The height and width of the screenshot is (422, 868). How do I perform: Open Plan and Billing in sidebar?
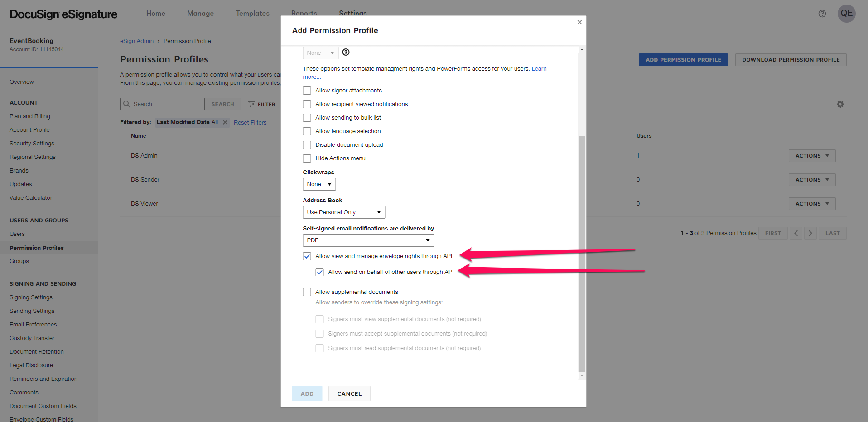(x=30, y=116)
